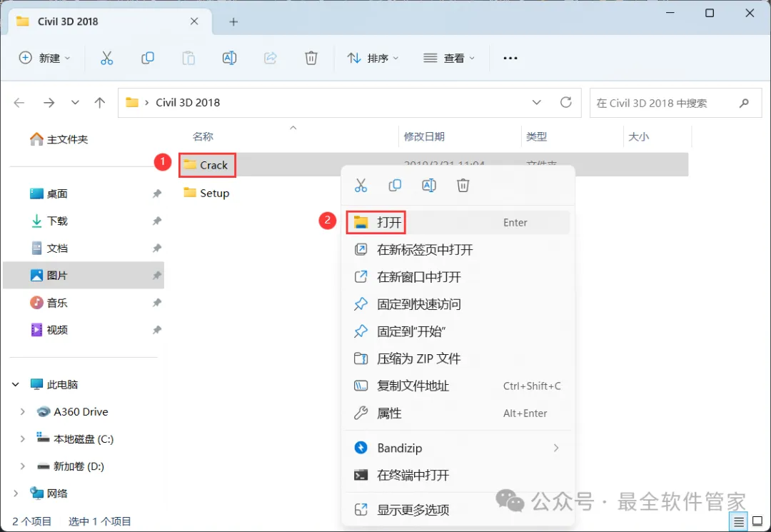Image resolution: width=771 pixels, height=532 pixels.
Task: Open 属性 from the context menu
Action: point(458,413)
